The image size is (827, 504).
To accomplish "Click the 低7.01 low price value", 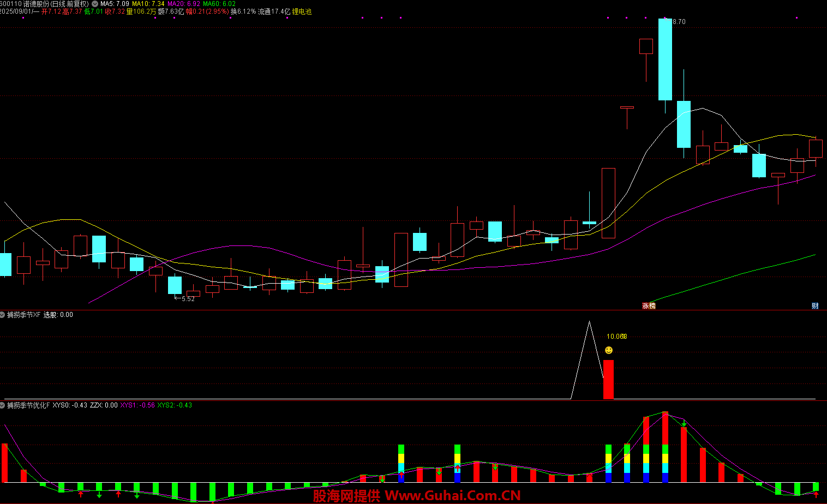I will (x=93, y=11).
